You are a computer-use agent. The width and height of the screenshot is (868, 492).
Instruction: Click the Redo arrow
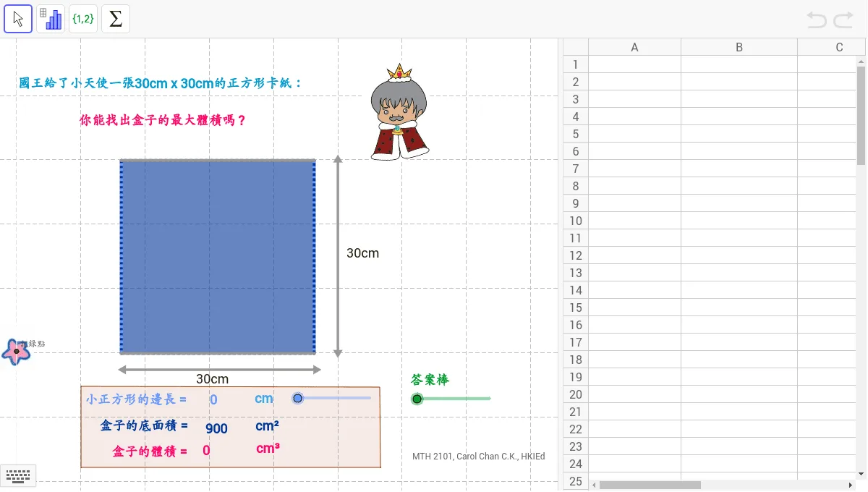(843, 20)
